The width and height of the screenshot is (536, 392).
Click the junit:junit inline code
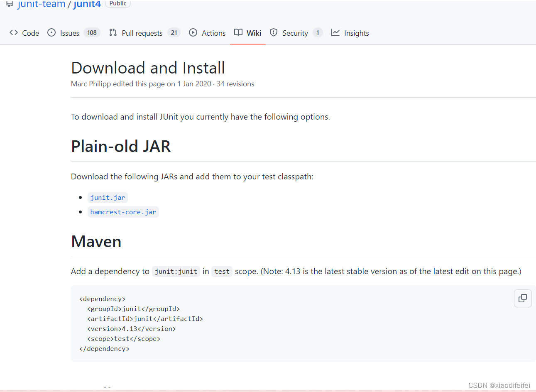point(176,272)
